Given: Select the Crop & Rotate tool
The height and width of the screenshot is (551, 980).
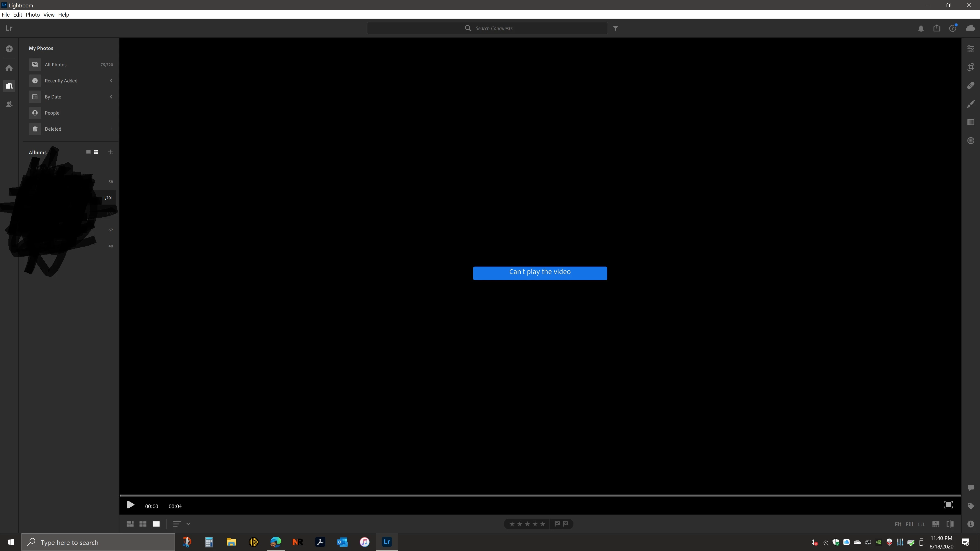Looking at the screenshot, I should [x=971, y=67].
